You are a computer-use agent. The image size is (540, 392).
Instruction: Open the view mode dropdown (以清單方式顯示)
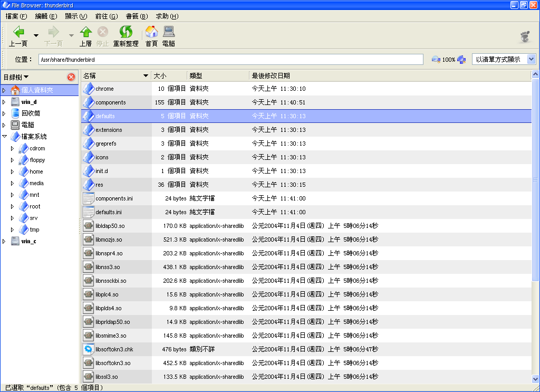[x=504, y=60]
